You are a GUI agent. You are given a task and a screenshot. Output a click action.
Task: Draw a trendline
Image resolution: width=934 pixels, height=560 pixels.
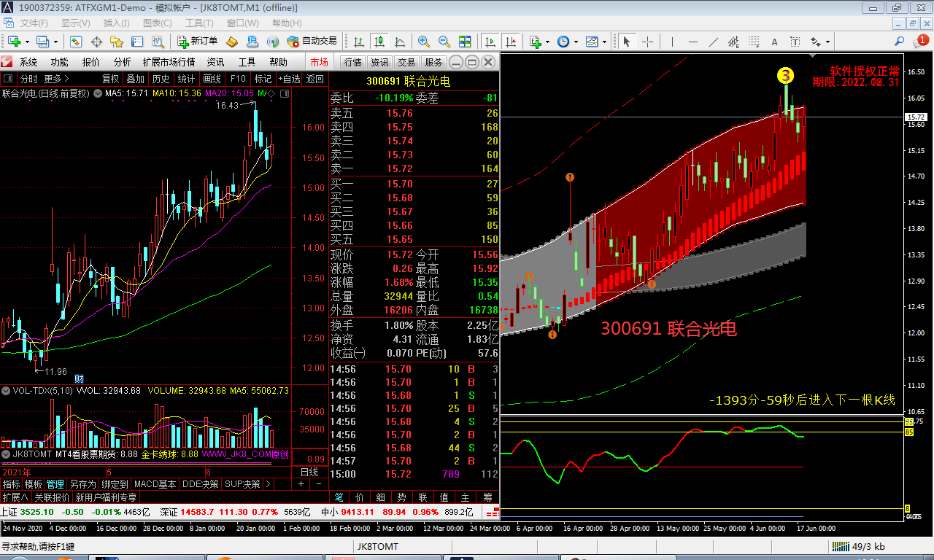point(714,41)
